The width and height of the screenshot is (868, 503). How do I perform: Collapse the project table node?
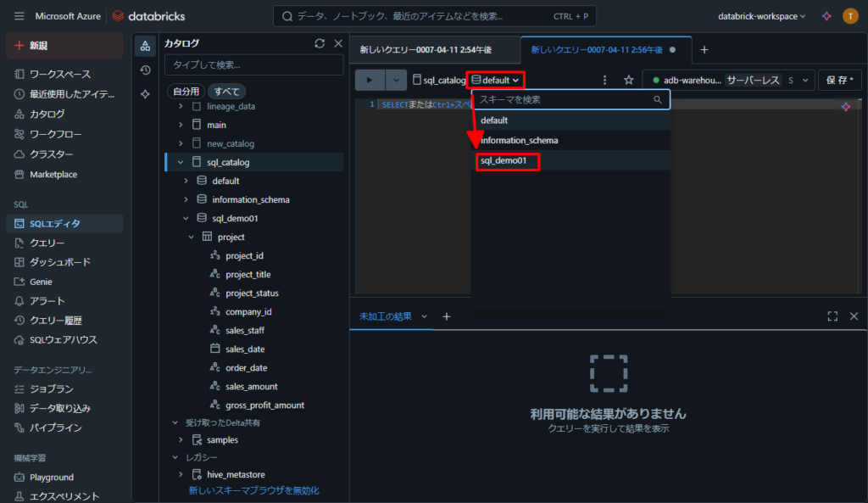192,238
